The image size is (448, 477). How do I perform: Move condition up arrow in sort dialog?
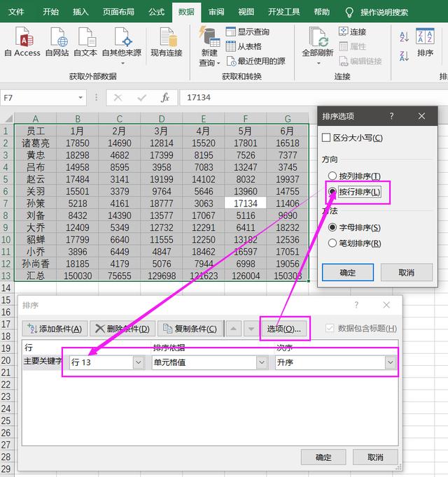tap(234, 329)
